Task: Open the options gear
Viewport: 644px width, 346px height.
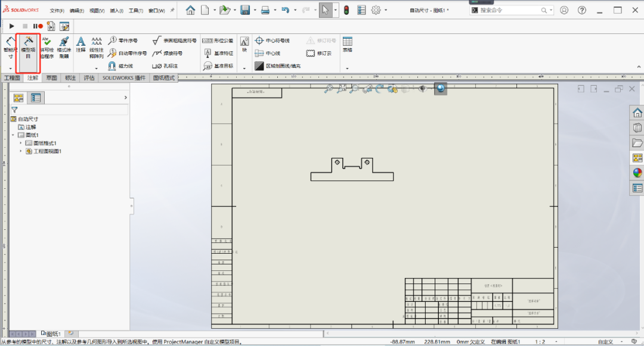Action: pyautogui.click(x=376, y=10)
